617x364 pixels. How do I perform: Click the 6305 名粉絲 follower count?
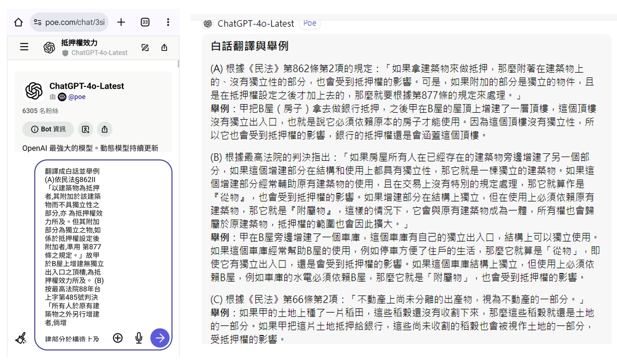point(40,111)
